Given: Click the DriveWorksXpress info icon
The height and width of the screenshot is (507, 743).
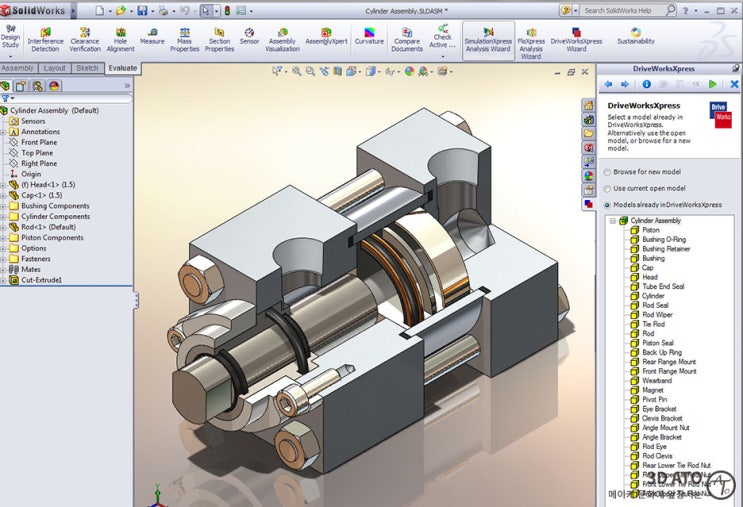Looking at the screenshot, I should (x=646, y=84).
